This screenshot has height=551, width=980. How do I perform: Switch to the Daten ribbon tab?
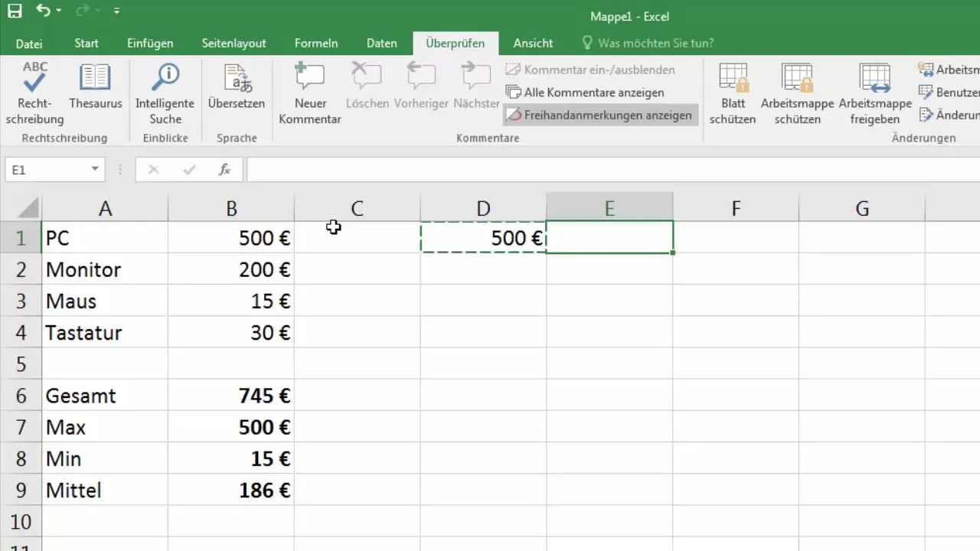[x=381, y=44]
